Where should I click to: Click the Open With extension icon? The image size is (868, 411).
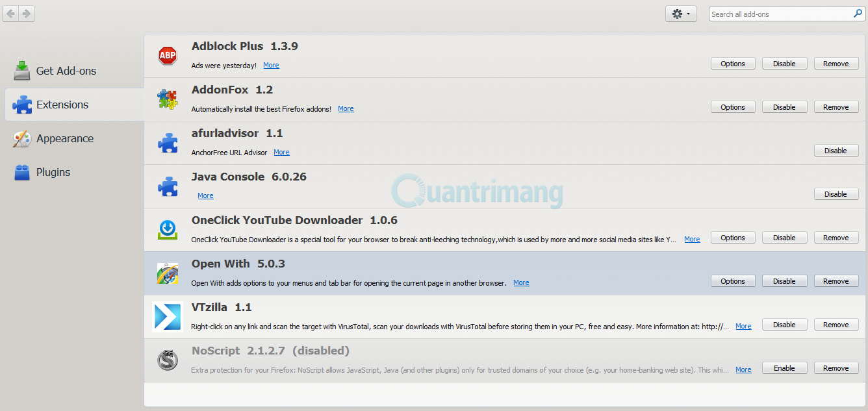pyautogui.click(x=168, y=273)
